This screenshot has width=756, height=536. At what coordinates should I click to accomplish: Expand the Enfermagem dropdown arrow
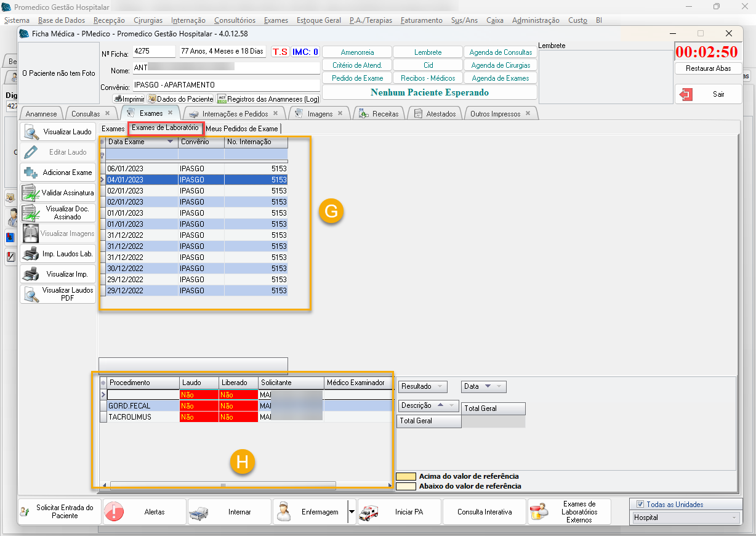click(352, 511)
